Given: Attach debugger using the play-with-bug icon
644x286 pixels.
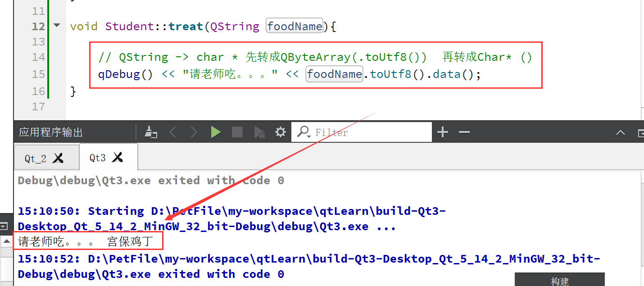Looking at the screenshot, I should pos(259,132).
